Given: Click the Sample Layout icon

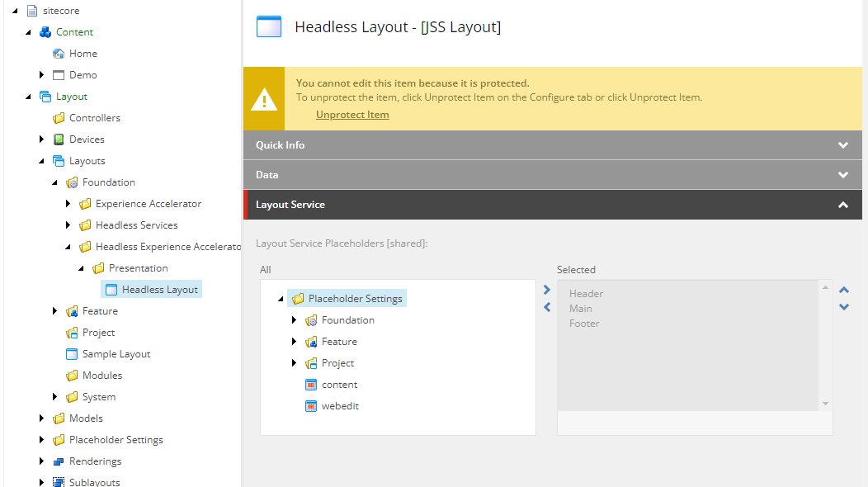Looking at the screenshot, I should [x=72, y=354].
